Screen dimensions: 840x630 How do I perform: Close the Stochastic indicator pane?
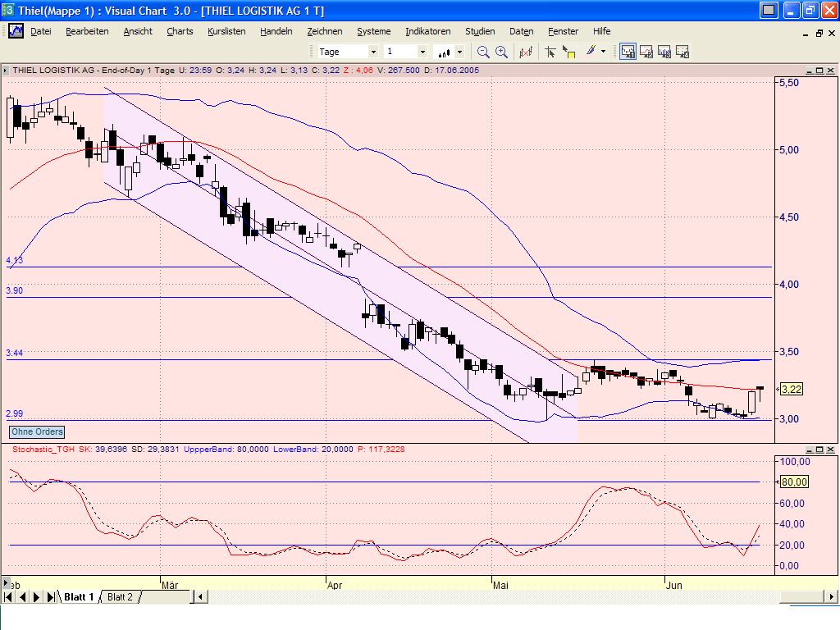point(830,450)
